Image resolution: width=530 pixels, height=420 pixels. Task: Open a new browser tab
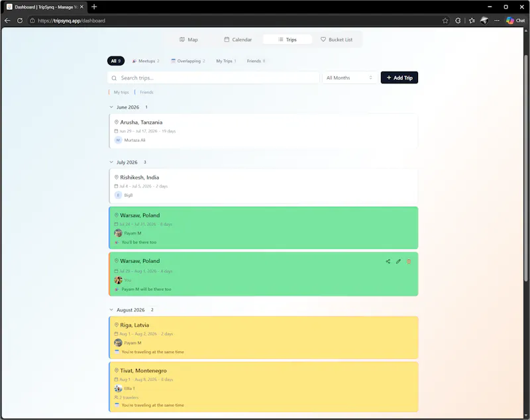94,7
